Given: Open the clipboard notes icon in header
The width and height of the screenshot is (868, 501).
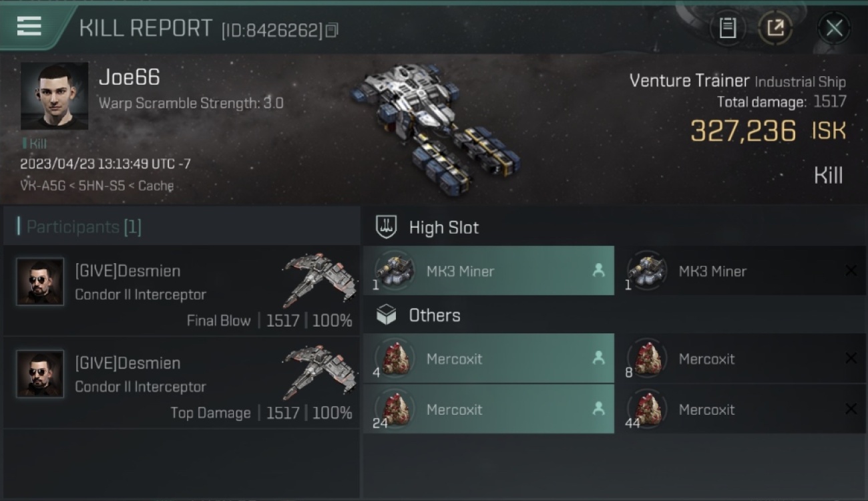Looking at the screenshot, I should tap(727, 28).
